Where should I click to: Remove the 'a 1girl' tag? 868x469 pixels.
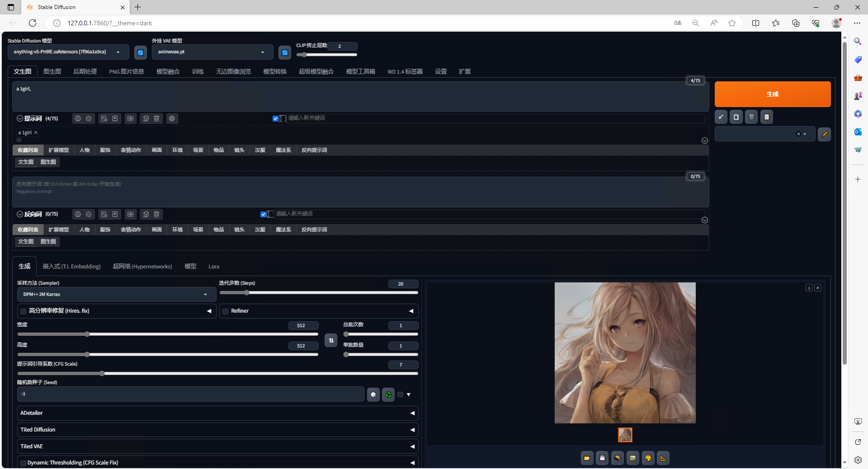[36, 132]
